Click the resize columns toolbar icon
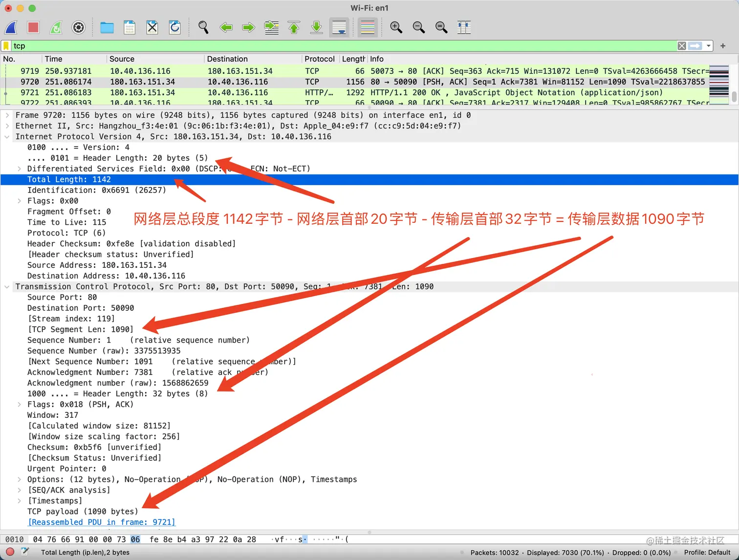This screenshot has width=739, height=560. pos(464,27)
